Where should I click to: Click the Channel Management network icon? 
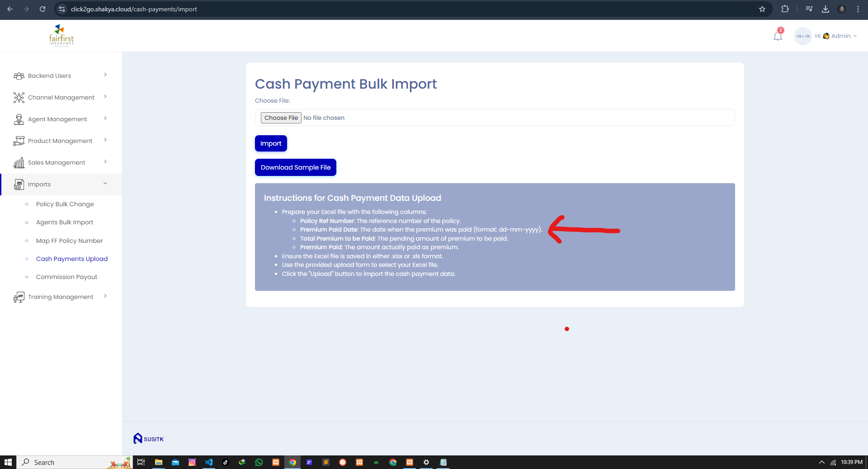tap(19, 98)
